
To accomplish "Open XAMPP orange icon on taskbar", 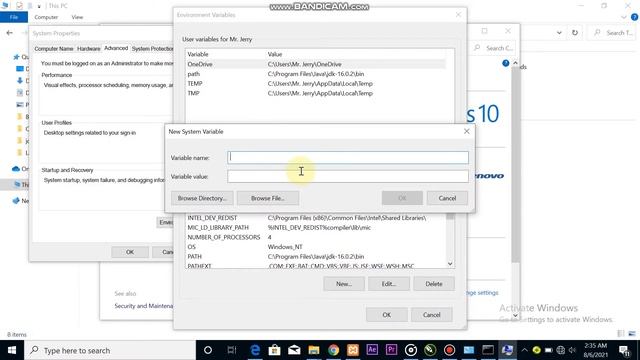I will click(353, 350).
